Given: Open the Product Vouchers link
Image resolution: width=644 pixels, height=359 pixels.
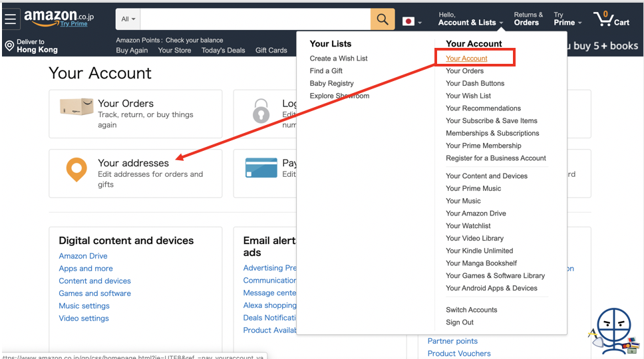Looking at the screenshot, I should pyautogui.click(x=459, y=354).
